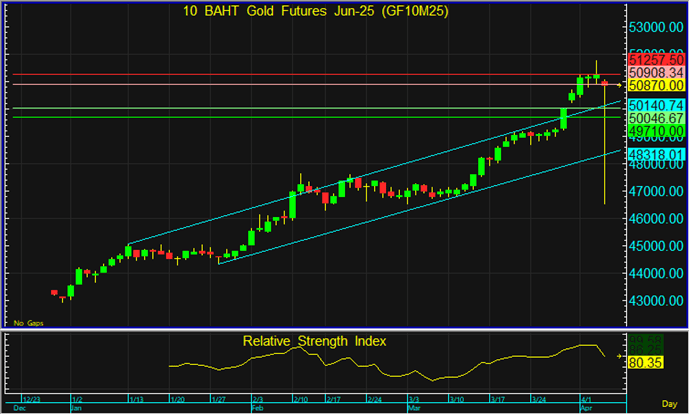Click the Mar month label on time axis
The height and width of the screenshot is (415, 690).
(x=414, y=408)
